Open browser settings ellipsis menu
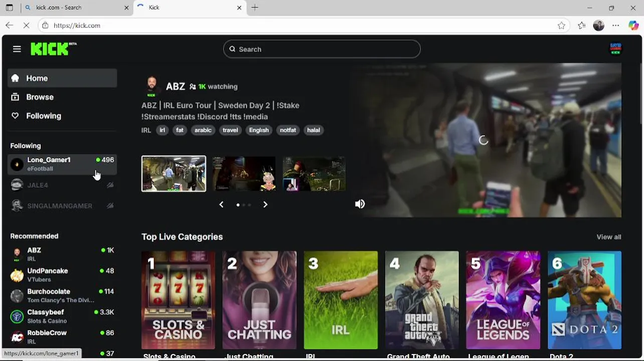 click(x=615, y=26)
